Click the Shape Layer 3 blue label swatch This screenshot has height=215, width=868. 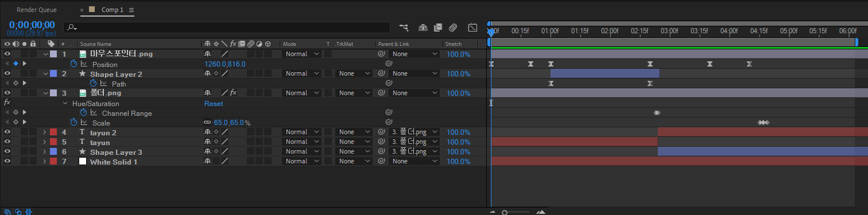coord(53,151)
